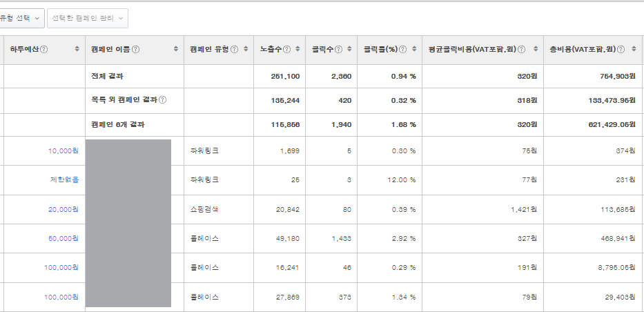This screenshot has width=644, height=312.
Task: Edit 100,000원 budget in the 79원 row
Action: click(61, 297)
